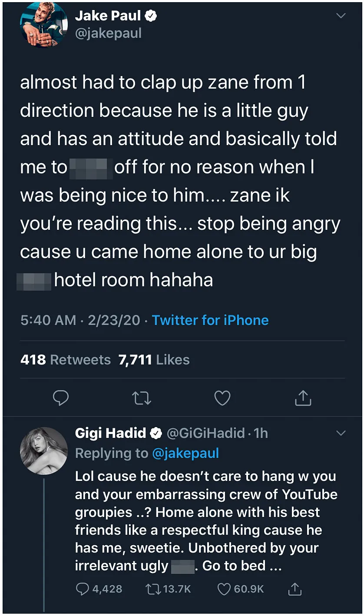Open Jake Paul's profile picture
The height and width of the screenshot is (616, 364).
(44, 25)
